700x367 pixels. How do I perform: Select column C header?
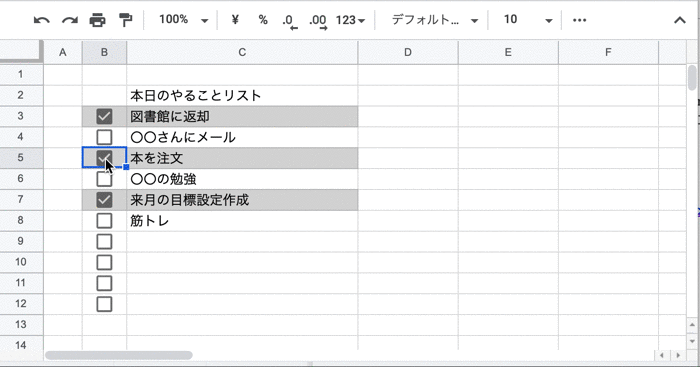point(242,52)
